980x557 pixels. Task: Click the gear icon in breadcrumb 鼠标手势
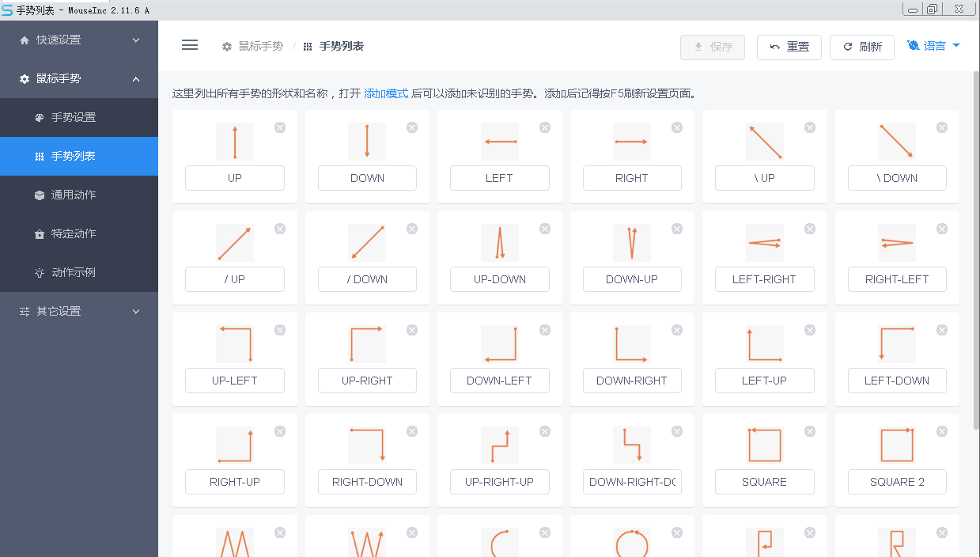[x=227, y=46]
